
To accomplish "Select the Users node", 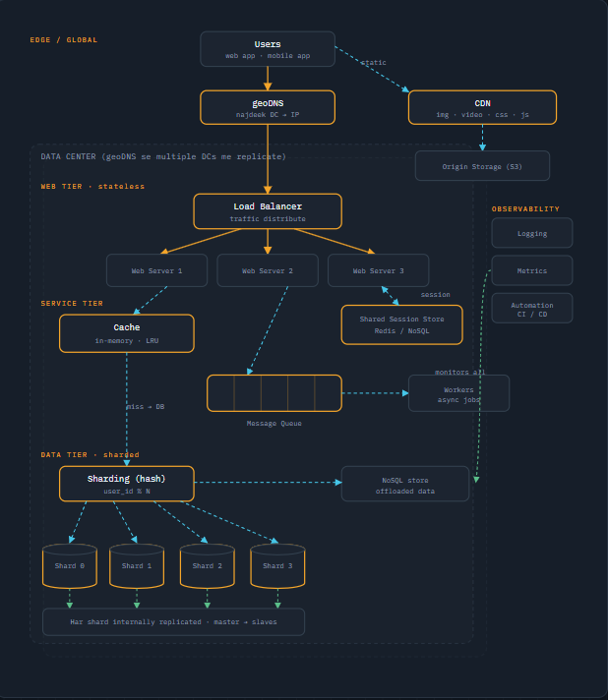I will (268, 49).
